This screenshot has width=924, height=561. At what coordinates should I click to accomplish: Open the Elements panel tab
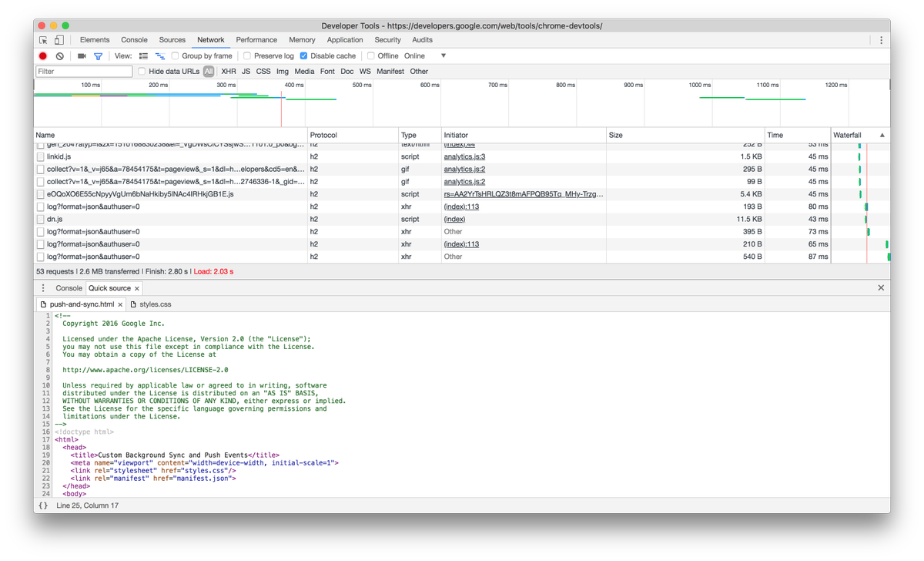[95, 40]
